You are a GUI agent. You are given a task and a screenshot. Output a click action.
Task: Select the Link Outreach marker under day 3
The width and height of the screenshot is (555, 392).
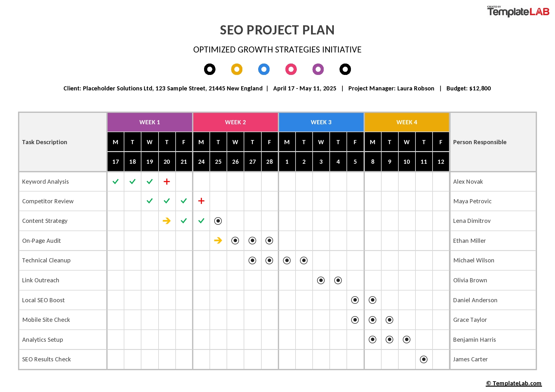(321, 280)
